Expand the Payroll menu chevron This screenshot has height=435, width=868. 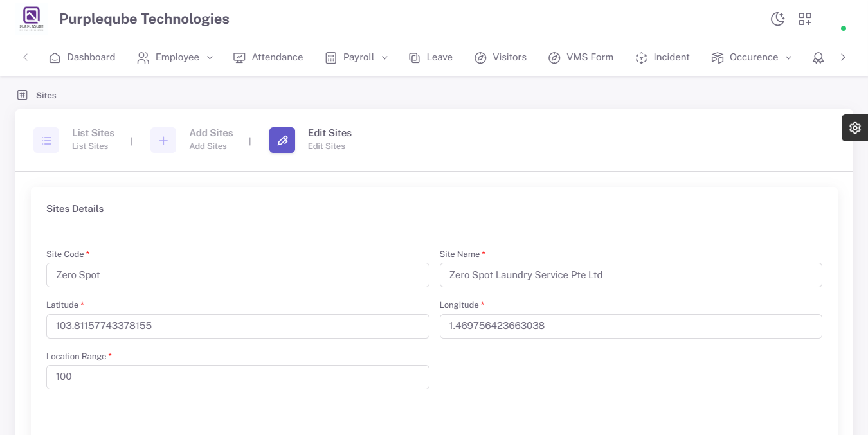(384, 58)
